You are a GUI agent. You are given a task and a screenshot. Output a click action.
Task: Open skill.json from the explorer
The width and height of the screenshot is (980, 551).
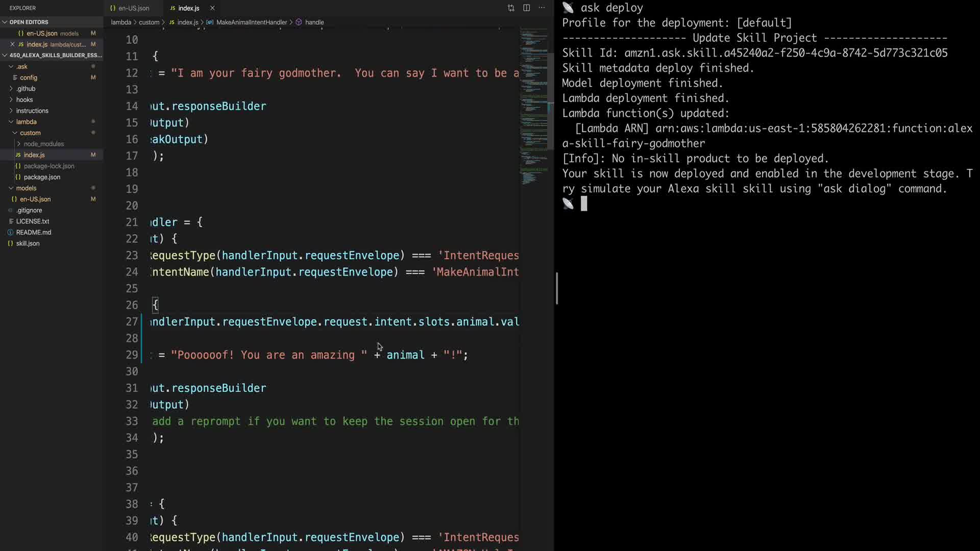28,243
